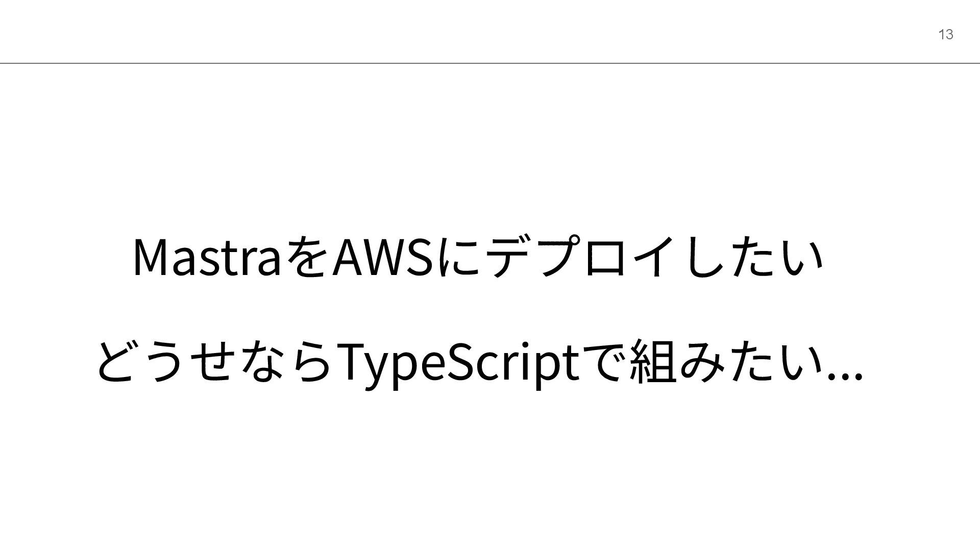Click the slide number 13

[x=946, y=35]
